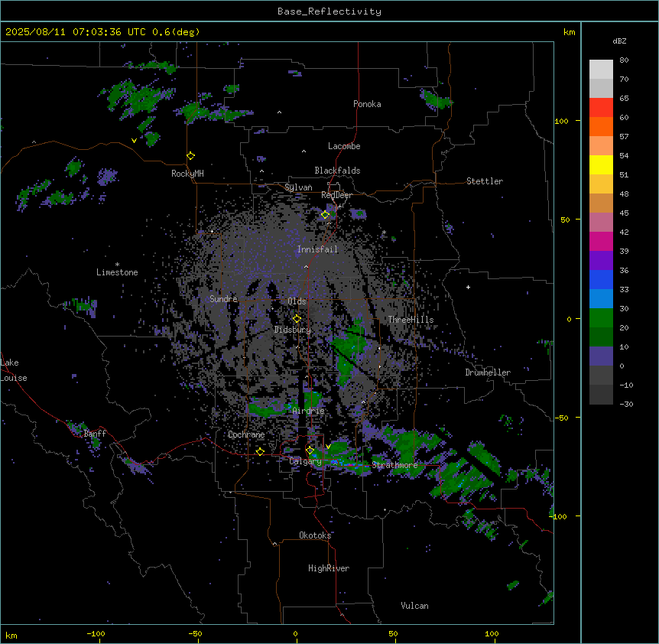Click the Lake Louise label

point(14,370)
